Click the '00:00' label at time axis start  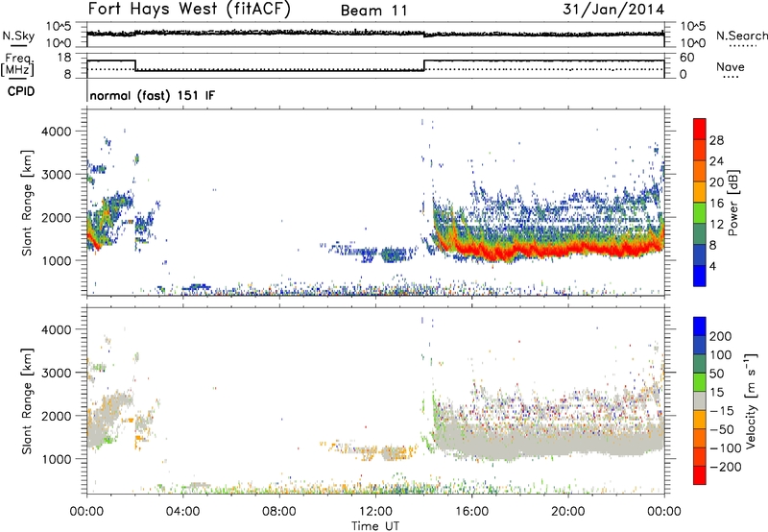point(86,512)
